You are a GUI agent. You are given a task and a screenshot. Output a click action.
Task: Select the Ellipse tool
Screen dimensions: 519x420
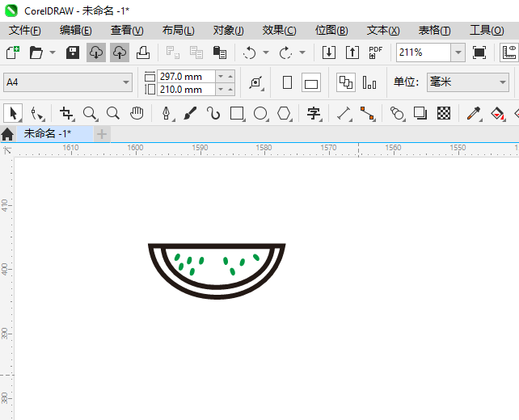click(260, 113)
